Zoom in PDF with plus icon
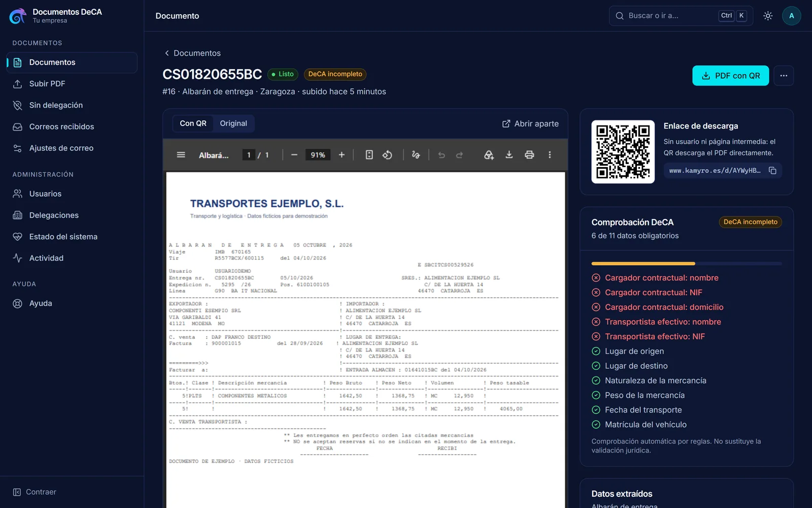812x508 pixels. click(342, 155)
